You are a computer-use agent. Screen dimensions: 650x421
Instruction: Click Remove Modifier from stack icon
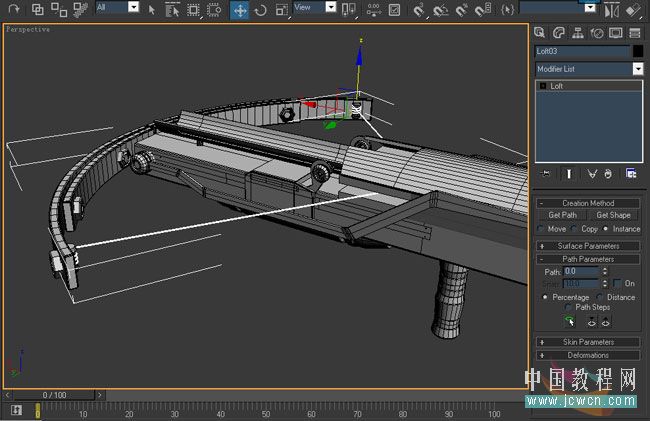pyautogui.click(x=607, y=174)
